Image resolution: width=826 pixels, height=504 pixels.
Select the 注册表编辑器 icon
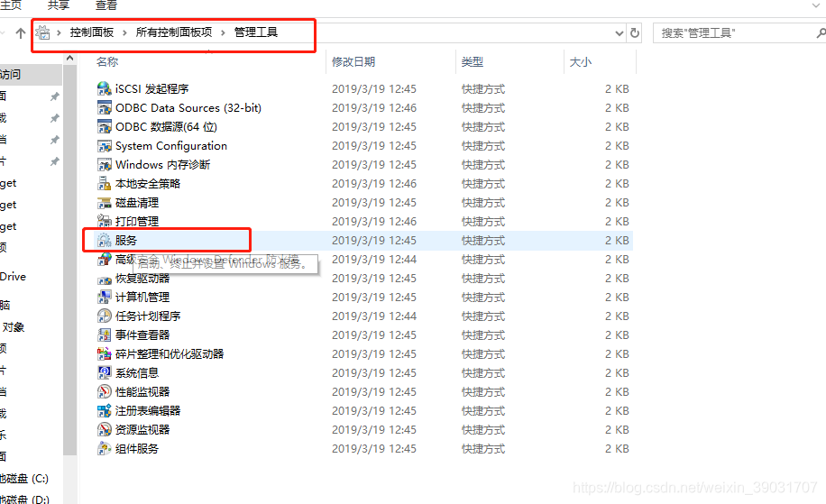pos(105,411)
